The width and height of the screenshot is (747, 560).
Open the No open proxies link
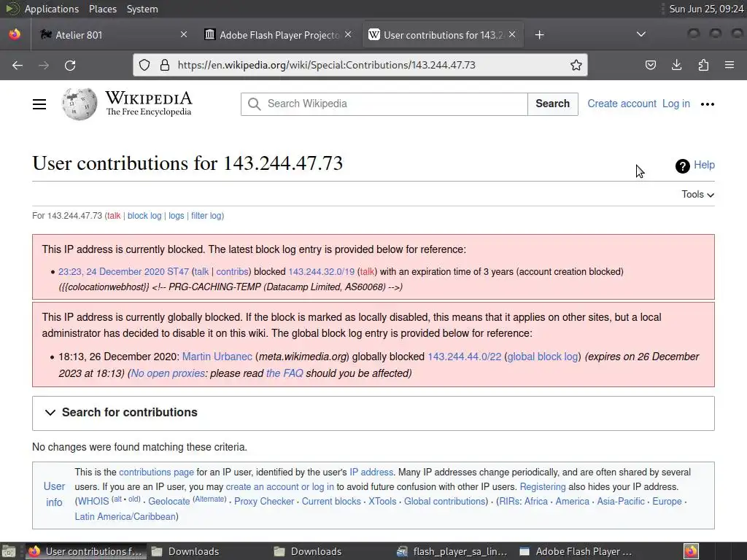[x=168, y=373]
